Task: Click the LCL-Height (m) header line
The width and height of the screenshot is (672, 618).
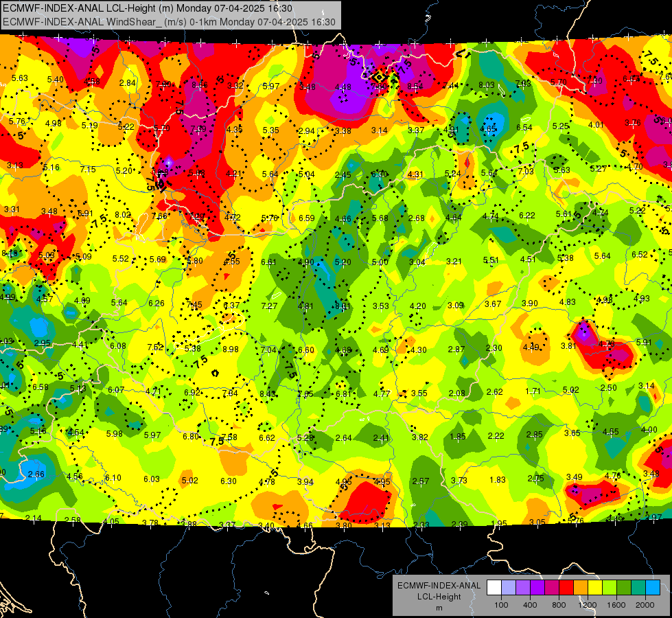Action: click(x=148, y=8)
